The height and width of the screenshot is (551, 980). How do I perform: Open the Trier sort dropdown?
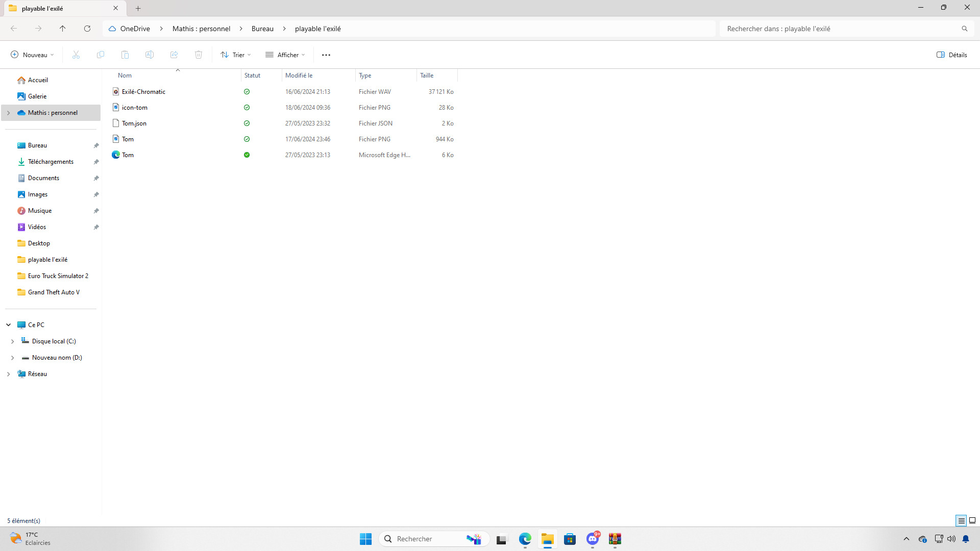pos(236,55)
